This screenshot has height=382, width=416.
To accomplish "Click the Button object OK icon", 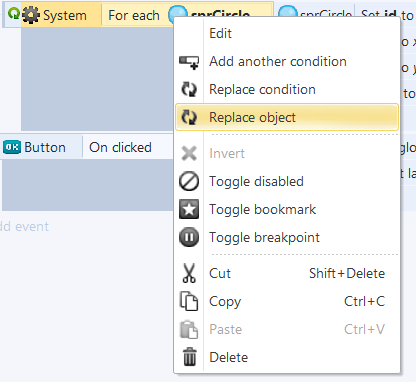I will pos(12,147).
